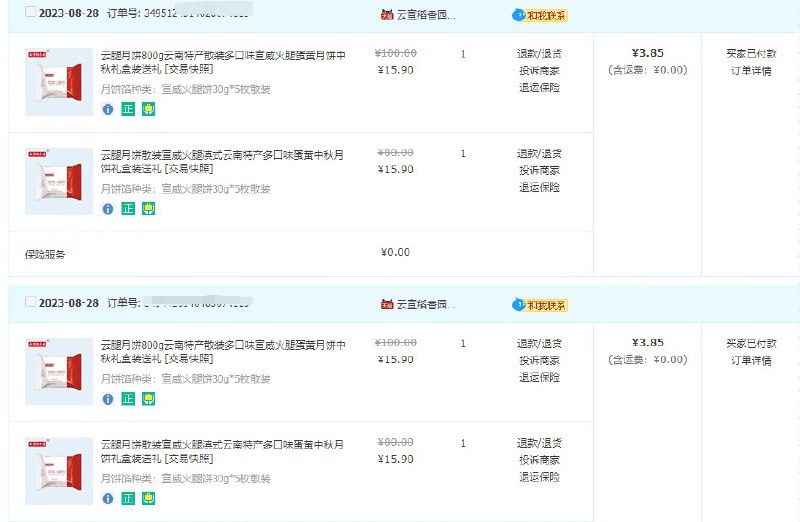800x522 pixels.
Task: Open 云腿月饼800g product title in order 349512
Action: click(x=223, y=62)
